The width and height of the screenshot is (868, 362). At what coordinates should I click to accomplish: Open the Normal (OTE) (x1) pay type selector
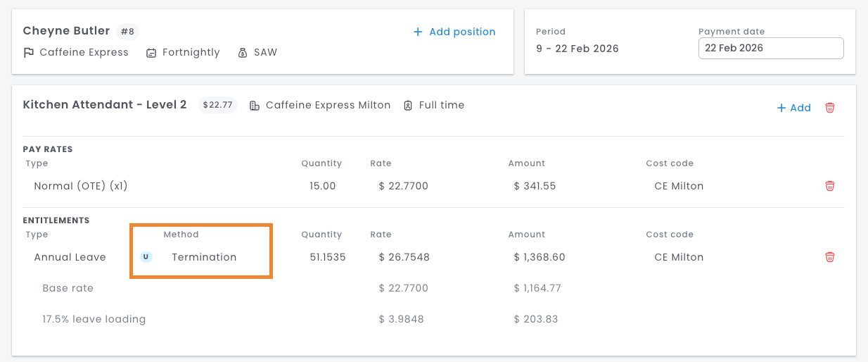point(81,186)
